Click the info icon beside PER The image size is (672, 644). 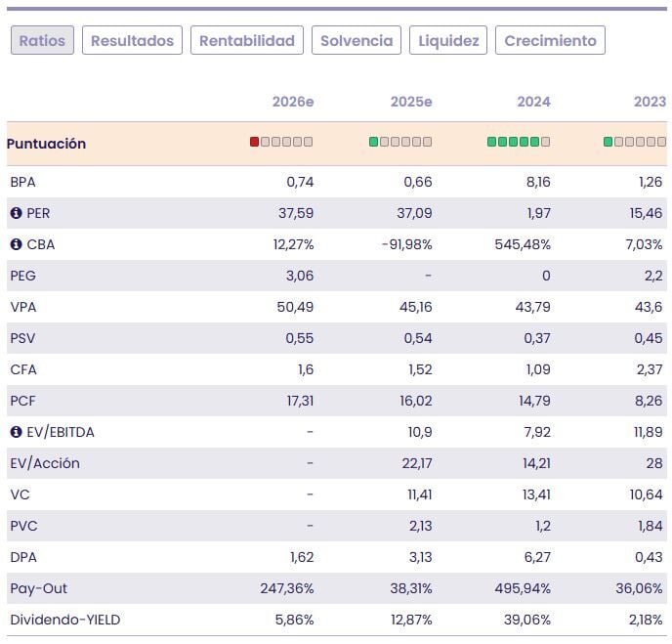pos(16,213)
